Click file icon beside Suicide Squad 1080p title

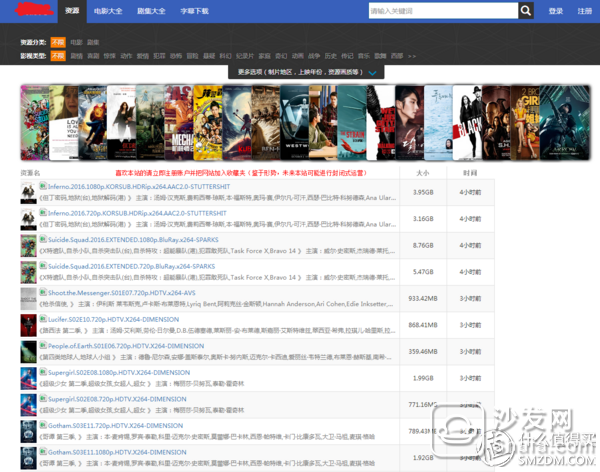pyautogui.click(x=43, y=238)
